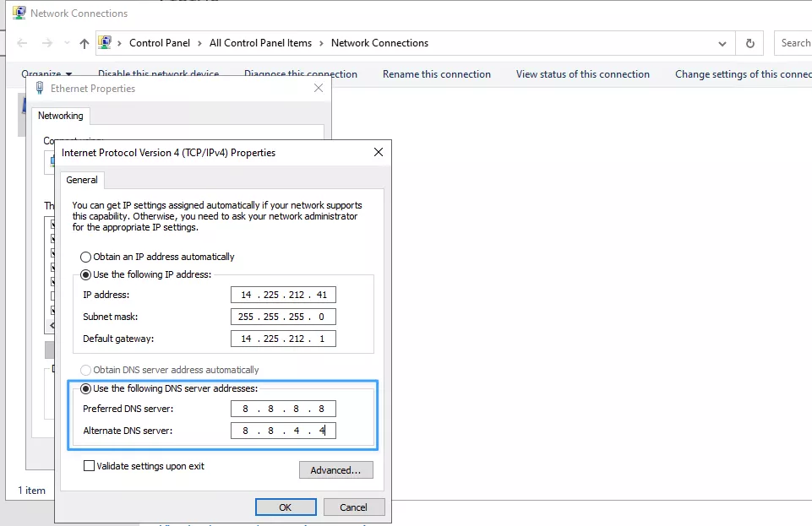Enable Validate settings upon exit
The image size is (812, 526).
(90, 466)
